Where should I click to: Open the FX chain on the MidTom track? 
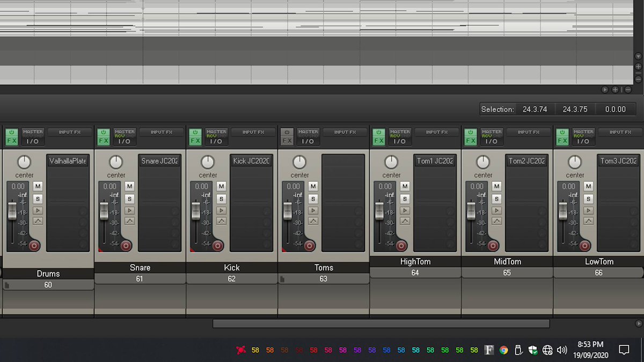point(470,137)
